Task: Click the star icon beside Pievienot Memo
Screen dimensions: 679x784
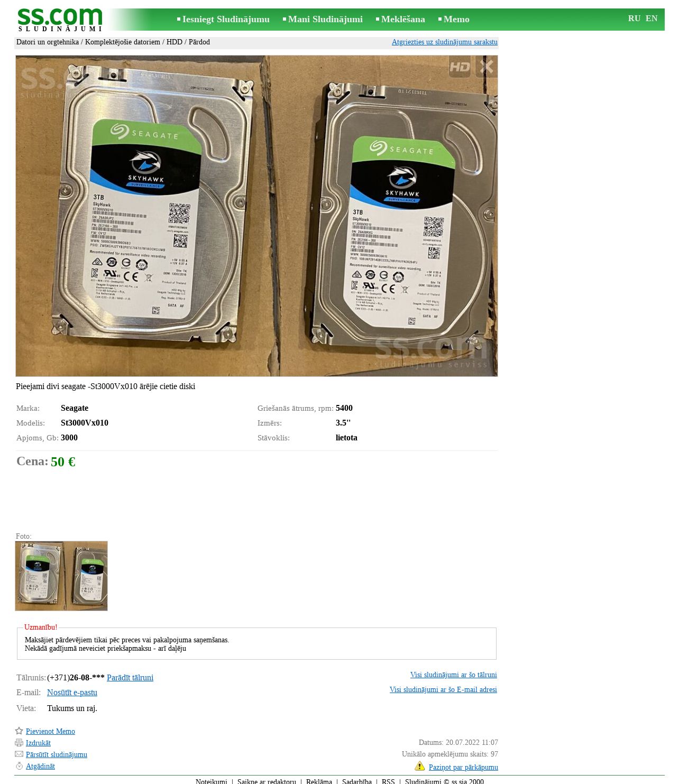Action: [x=19, y=731]
